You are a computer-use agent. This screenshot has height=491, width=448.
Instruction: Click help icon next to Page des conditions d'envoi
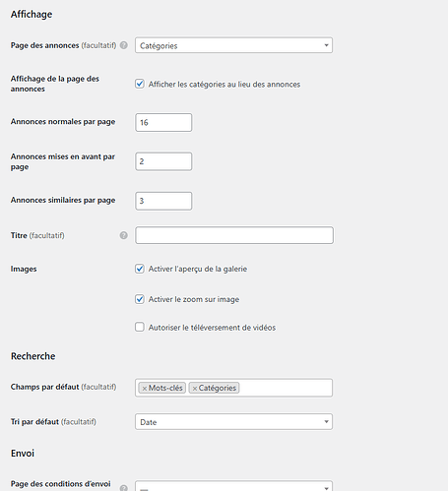123,488
